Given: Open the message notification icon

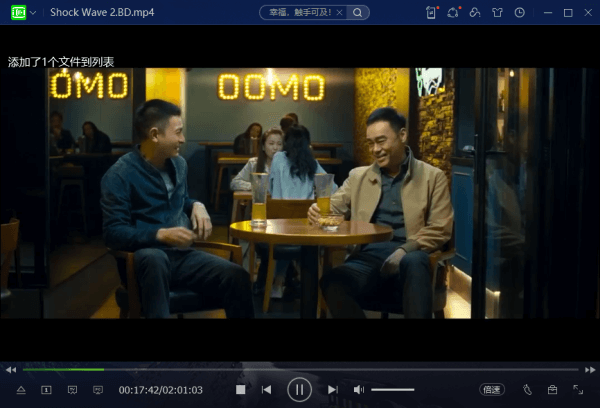Looking at the screenshot, I should coord(453,13).
